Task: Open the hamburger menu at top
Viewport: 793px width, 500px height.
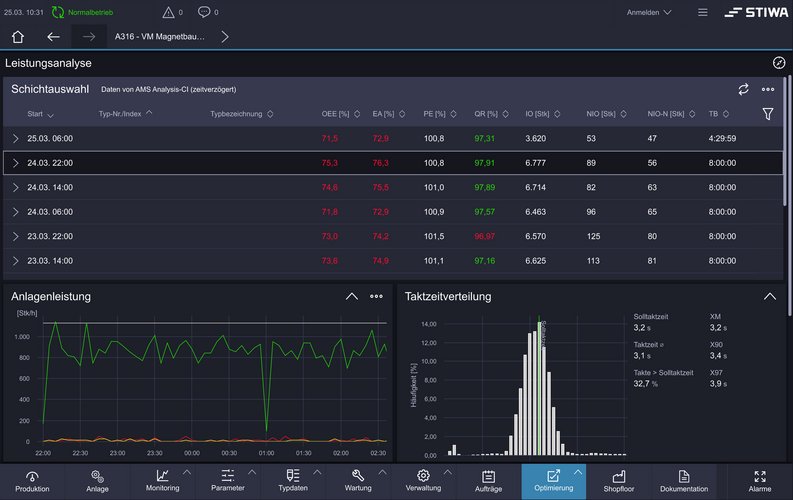Action: point(702,12)
